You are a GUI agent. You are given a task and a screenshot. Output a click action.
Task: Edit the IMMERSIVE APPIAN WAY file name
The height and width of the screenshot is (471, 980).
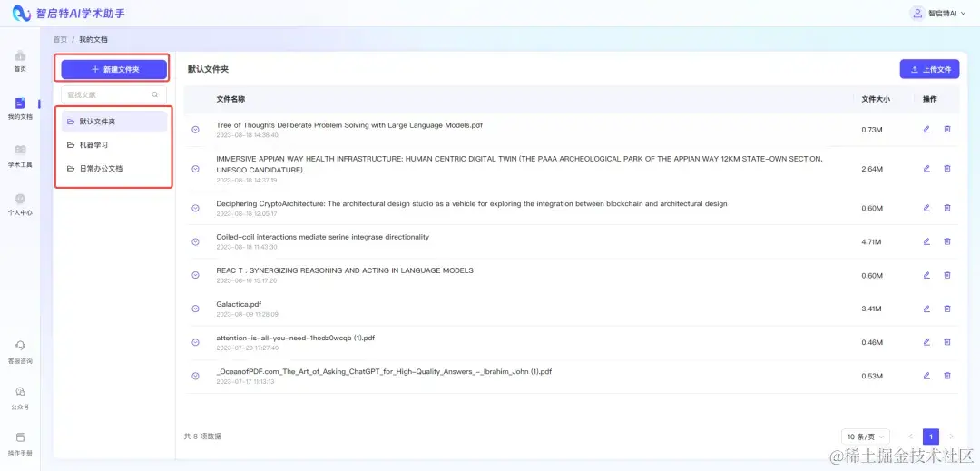click(x=926, y=169)
